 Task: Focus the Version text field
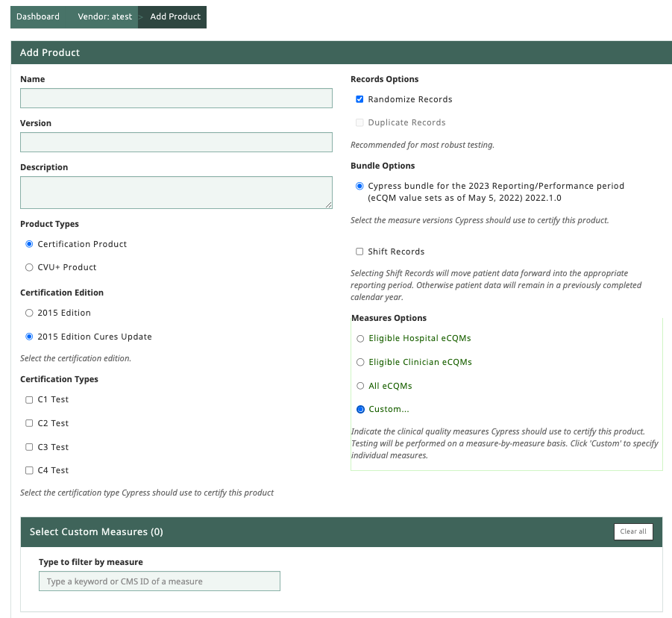(176, 142)
